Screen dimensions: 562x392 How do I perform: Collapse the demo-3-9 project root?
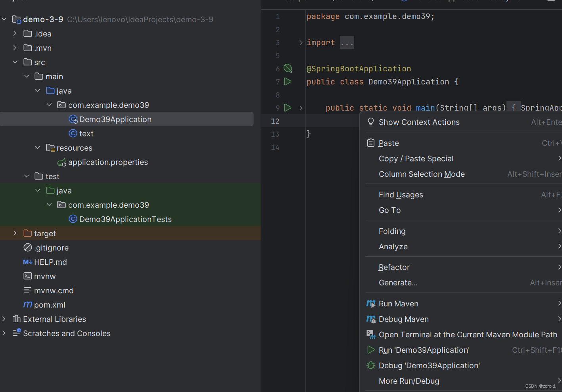pos(4,19)
